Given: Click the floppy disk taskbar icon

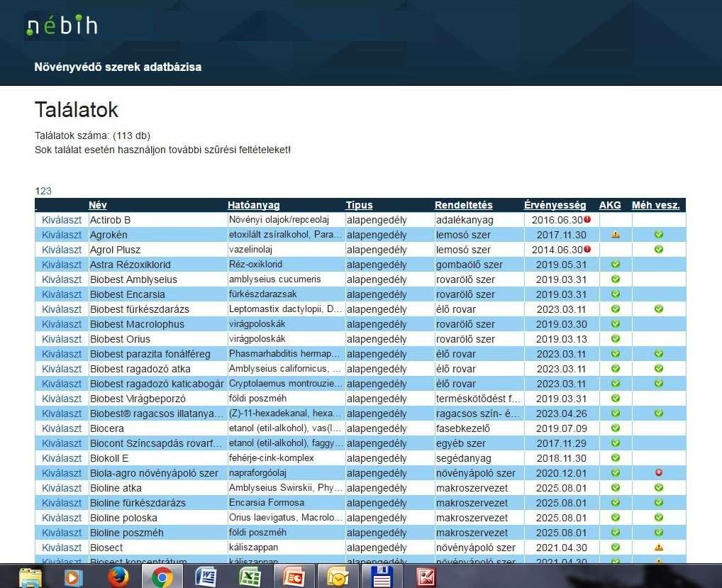Looking at the screenshot, I should coord(382,577).
